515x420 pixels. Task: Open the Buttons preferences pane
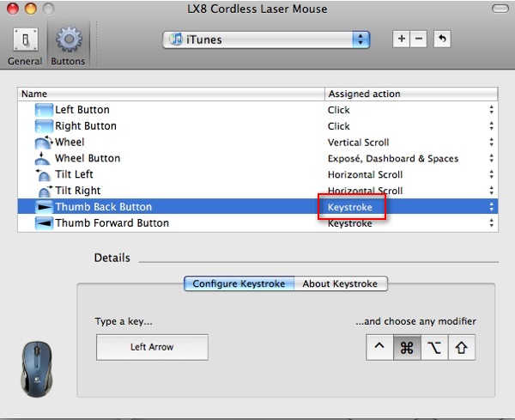[69, 46]
